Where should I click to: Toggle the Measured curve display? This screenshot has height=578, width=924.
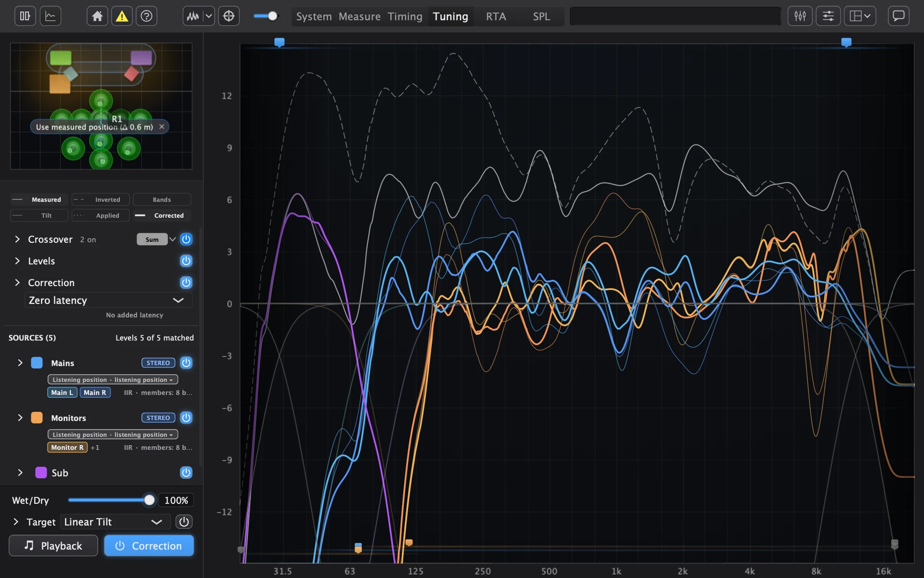pyautogui.click(x=39, y=199)
